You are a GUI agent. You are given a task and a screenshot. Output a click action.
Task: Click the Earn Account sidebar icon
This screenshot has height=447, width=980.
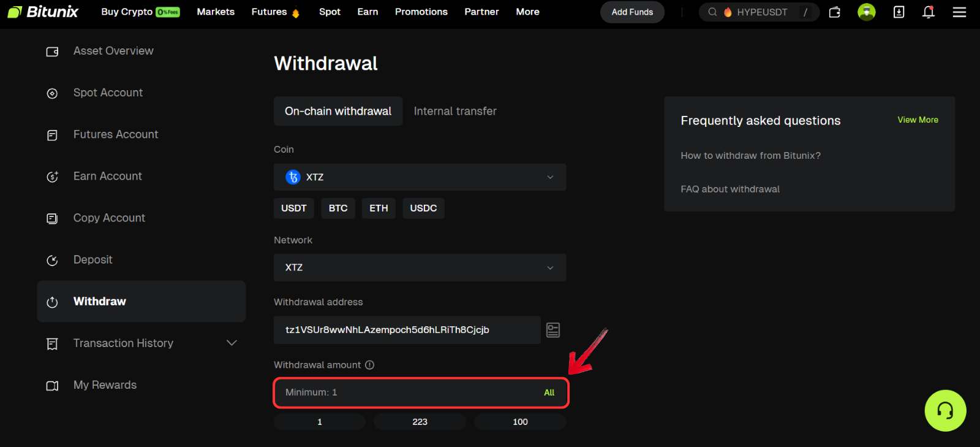[x=53, y=177]
